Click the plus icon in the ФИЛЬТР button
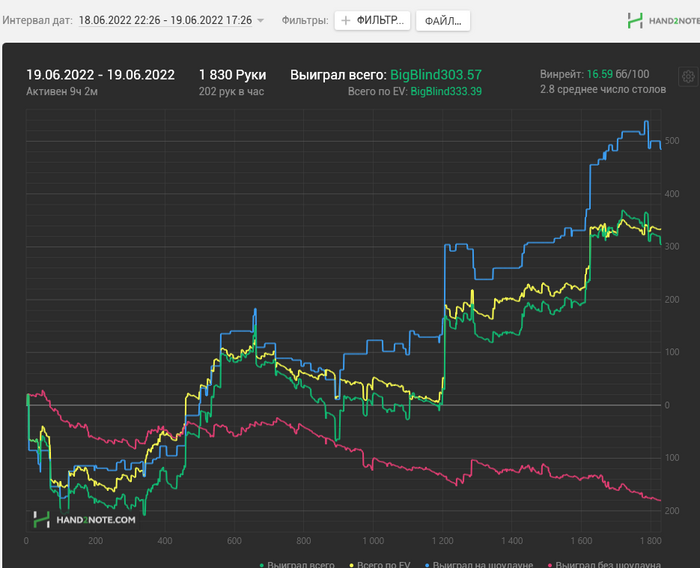The height and width of the screenshot is (568, 700). click(346, 21)
